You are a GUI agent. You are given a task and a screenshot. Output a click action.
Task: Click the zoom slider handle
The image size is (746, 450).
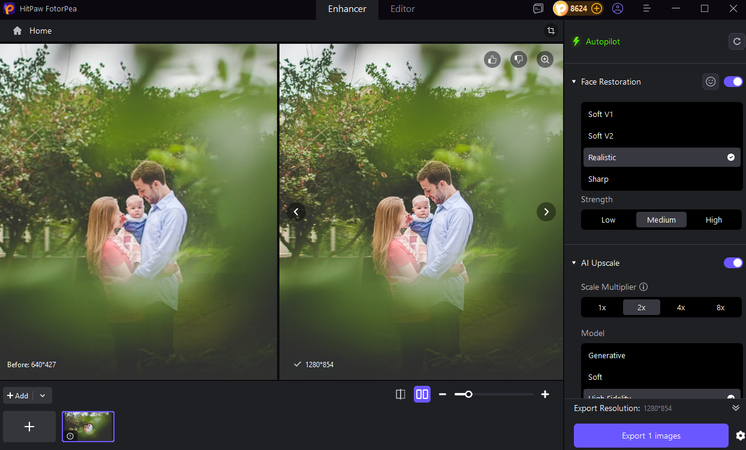pyautogui.click(x=469, y=394)
